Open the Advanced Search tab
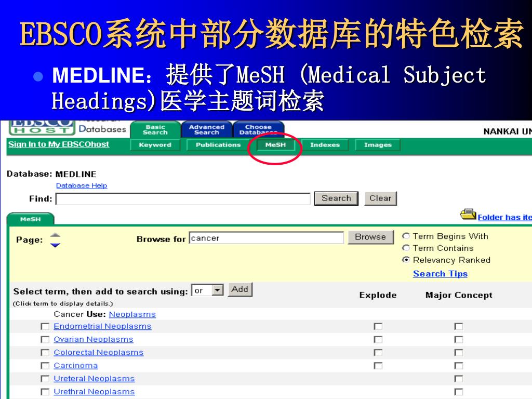Image resolution: width=532 pixels, height=399 pixels. coord(207,129)
